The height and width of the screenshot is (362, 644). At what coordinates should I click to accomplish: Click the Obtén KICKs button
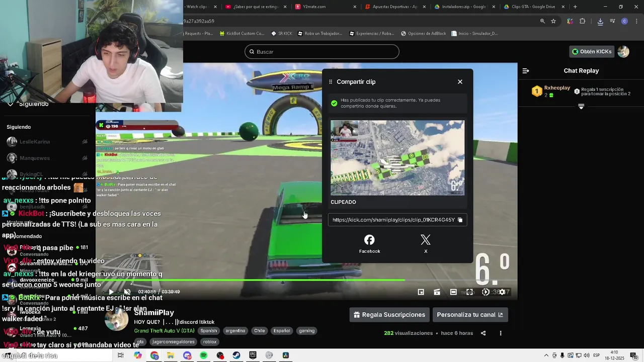[592, 51]
